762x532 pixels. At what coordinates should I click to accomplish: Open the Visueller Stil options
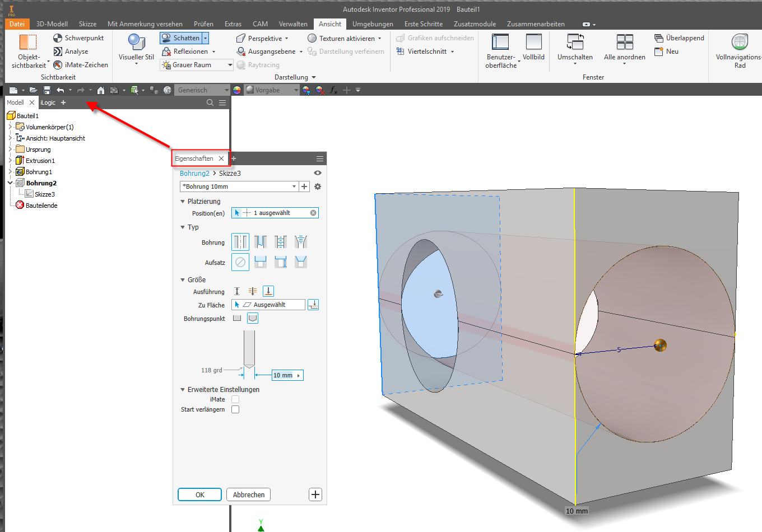tap(136, 49)
